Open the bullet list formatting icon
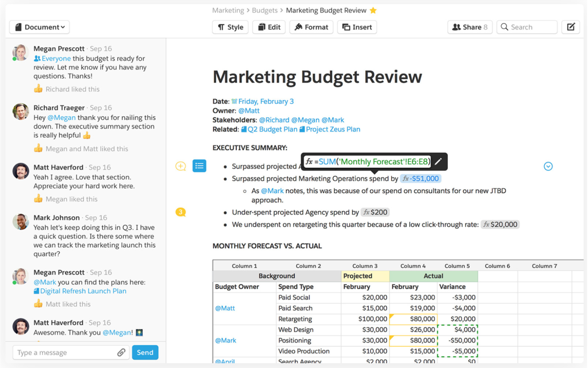Viewport: 588px width, 368px height. coord(199,166)
